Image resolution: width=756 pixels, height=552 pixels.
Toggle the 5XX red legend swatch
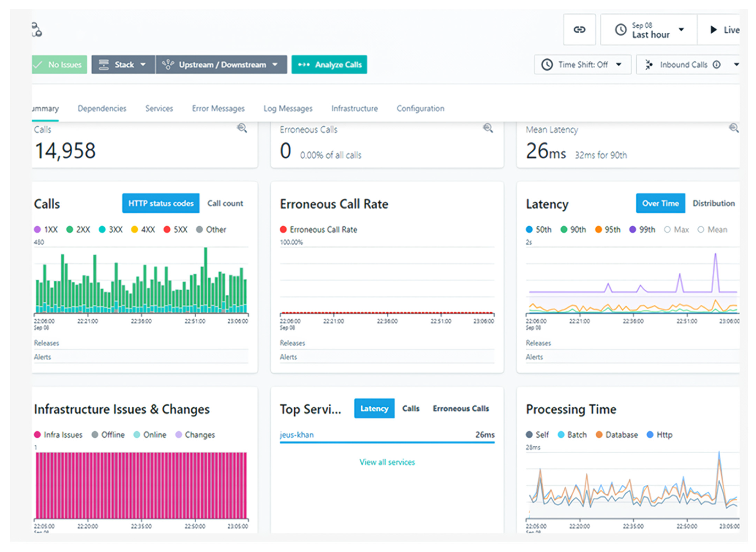(x=167, y=230)
